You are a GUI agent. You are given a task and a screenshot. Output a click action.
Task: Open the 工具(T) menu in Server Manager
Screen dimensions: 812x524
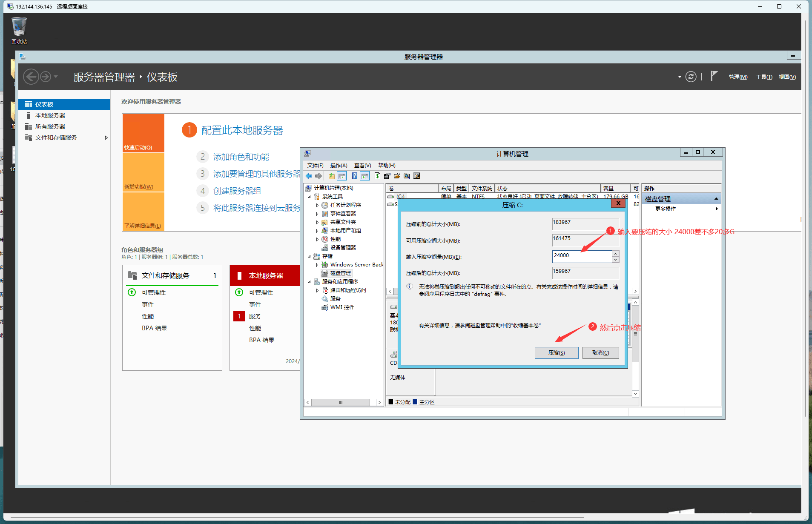coord(764,77)
